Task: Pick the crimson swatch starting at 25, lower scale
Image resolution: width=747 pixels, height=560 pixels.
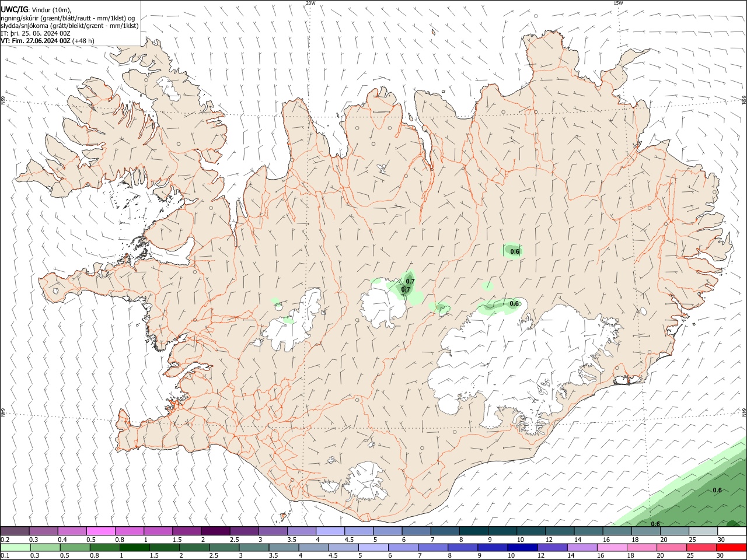Action: (x=700, y=547)
